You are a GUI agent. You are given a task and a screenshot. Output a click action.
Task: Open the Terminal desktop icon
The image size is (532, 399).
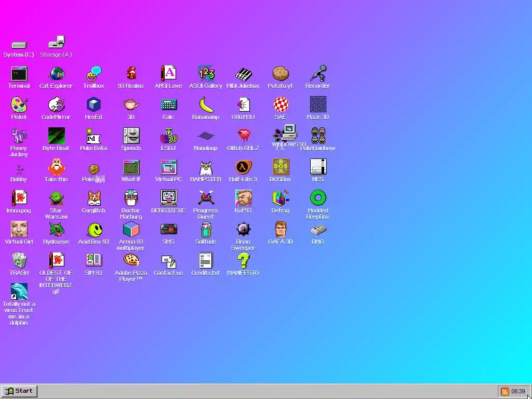(19, 74)
